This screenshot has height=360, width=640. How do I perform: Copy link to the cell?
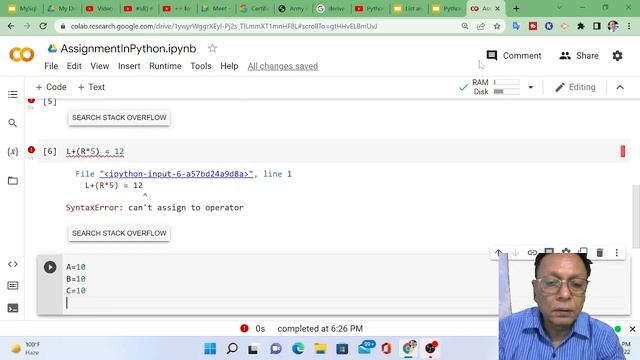pyautogui.click(x=532, y=253)
